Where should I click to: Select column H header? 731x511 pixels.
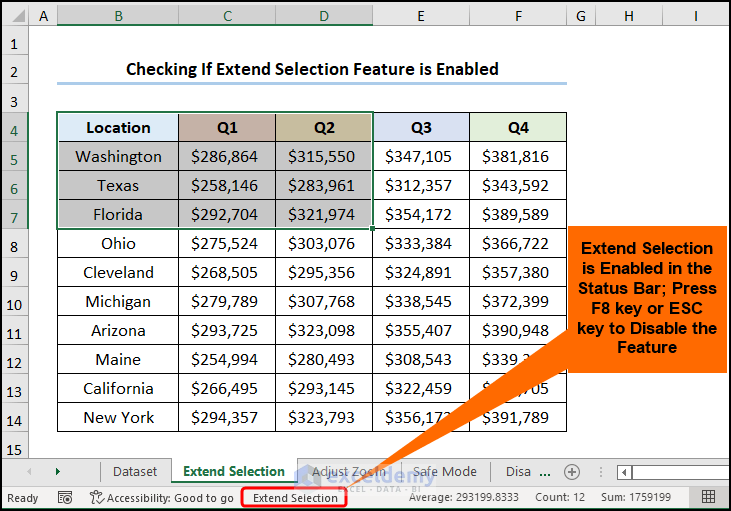click(629, 16)
